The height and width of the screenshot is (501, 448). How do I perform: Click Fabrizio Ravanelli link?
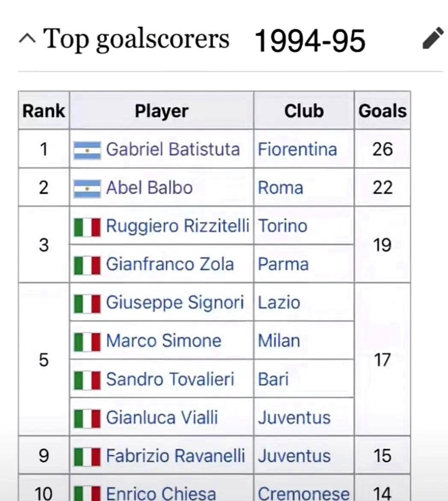coord(175,456)
